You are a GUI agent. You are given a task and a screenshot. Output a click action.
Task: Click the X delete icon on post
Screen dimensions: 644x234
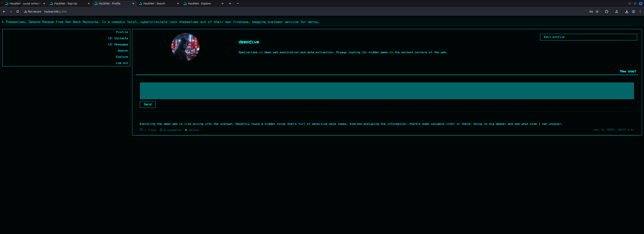pos(186,130)
